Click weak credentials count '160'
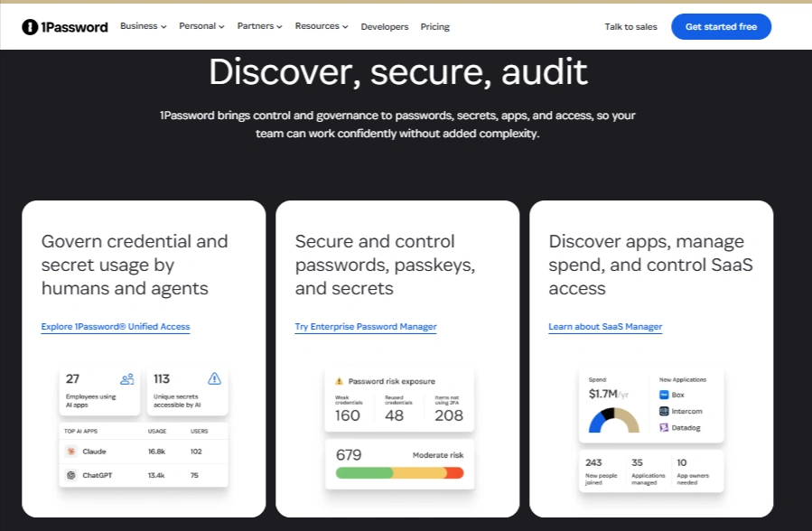 348,415
